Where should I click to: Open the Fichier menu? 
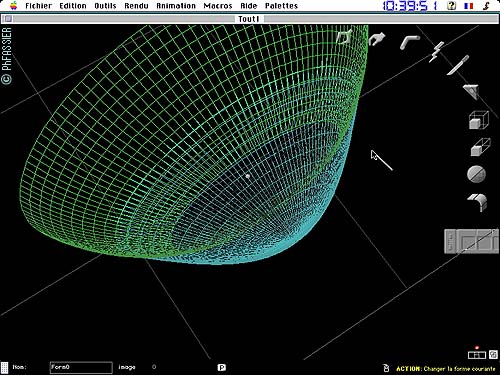pos(39,6)
